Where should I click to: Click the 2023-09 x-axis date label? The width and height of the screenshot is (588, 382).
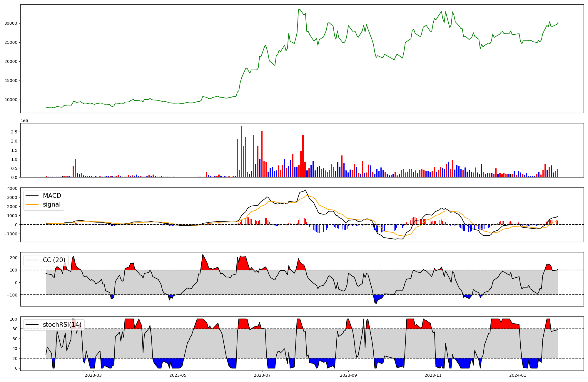(x=348, y=375)
